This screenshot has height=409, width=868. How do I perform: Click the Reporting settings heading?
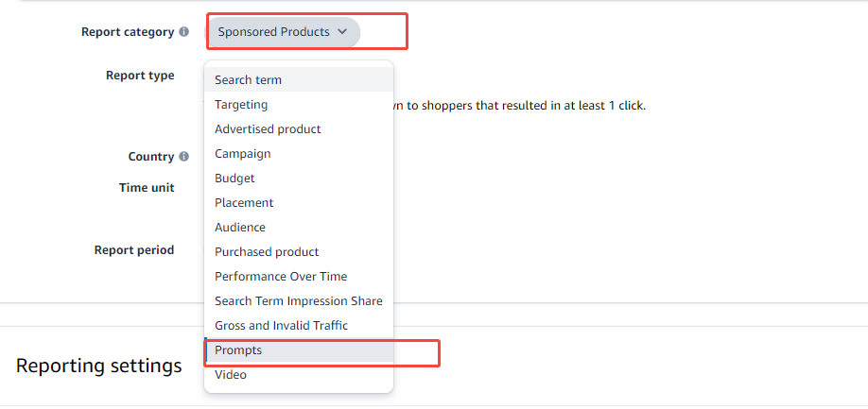click(99, 366)
